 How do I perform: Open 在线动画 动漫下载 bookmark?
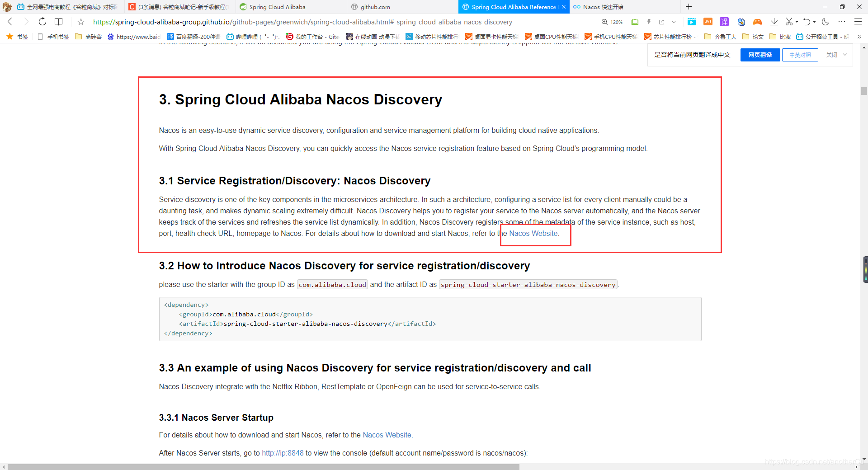tap(373, 37)
